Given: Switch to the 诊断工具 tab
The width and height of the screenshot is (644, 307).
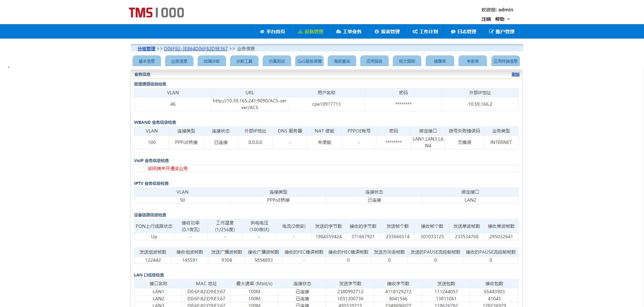Looking at the screenshot, I should click(244, 61).
